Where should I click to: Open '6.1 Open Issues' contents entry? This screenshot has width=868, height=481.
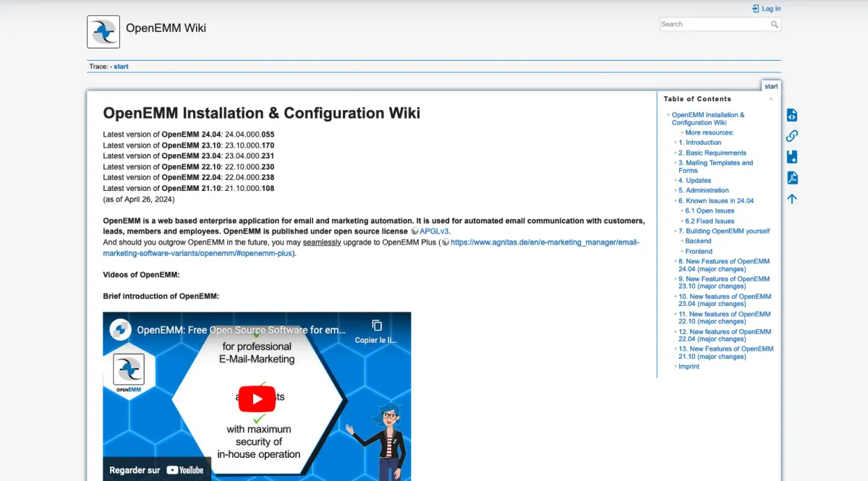click(710, 211)
